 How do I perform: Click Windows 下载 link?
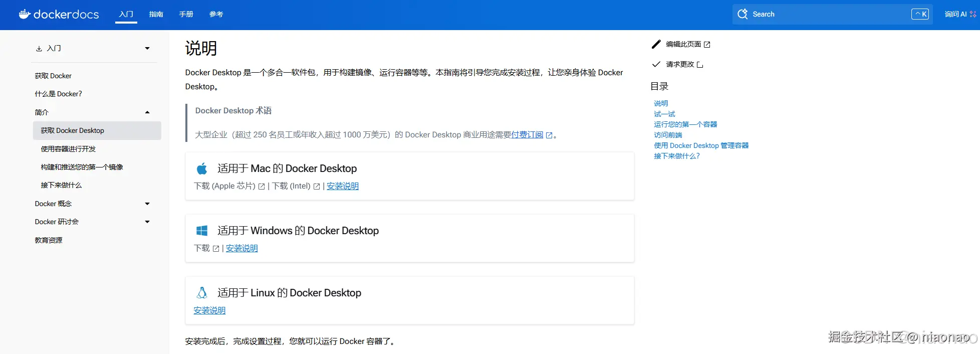pos(202,248)
